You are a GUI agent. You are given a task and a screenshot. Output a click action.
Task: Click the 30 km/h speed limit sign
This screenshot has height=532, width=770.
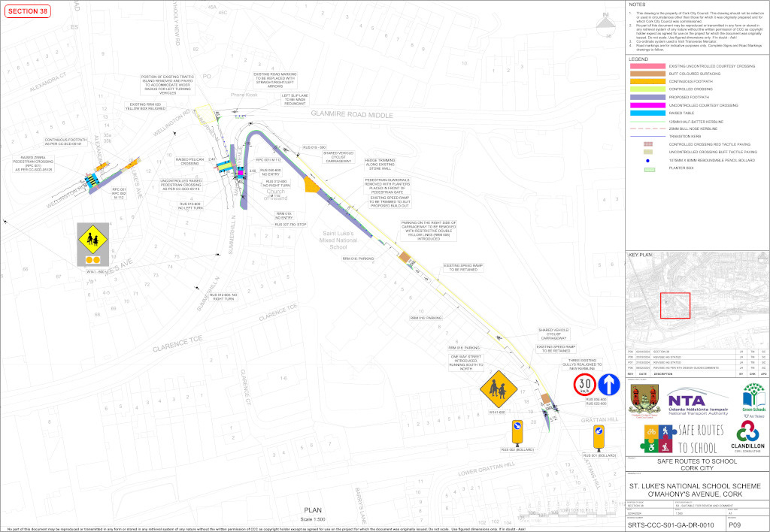584,385
